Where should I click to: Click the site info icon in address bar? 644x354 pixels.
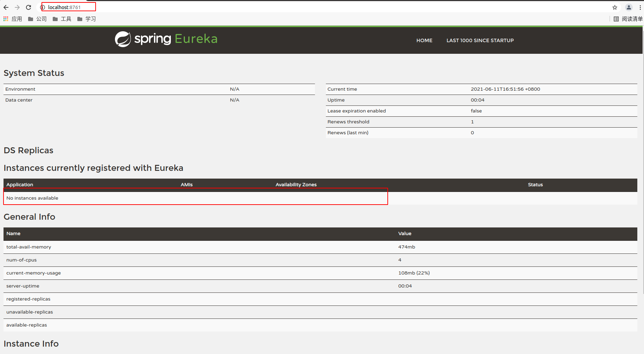tap(43, 7)
